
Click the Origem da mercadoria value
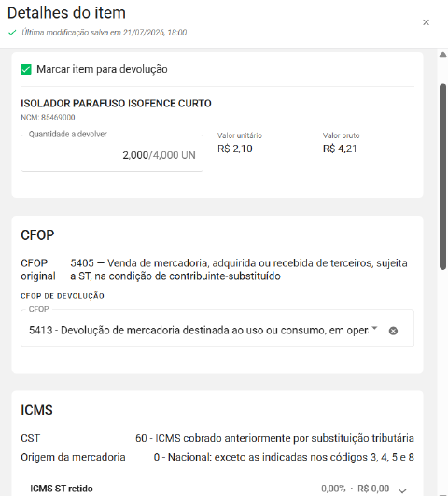(284, 457)
